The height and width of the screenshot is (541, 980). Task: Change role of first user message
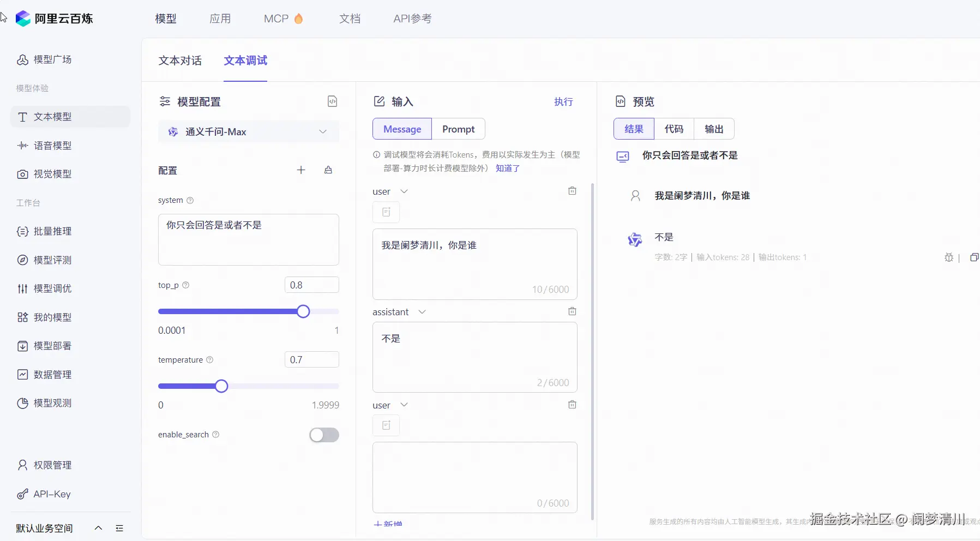(x=390, y=191)
